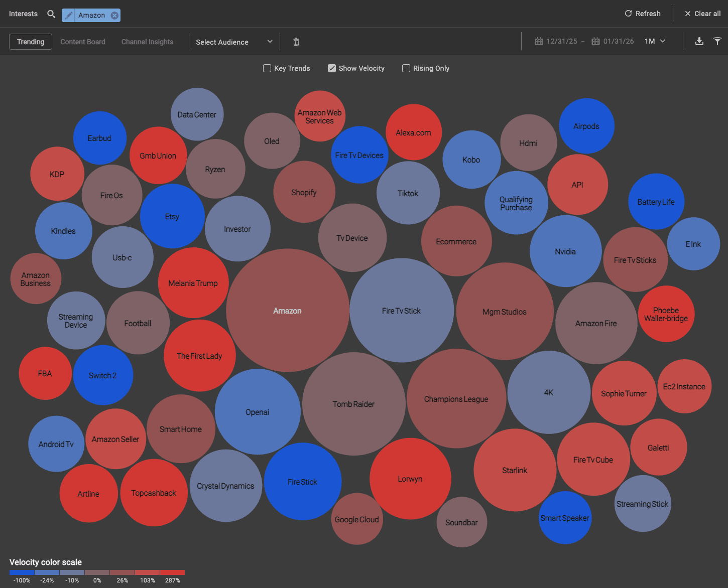Clear all interests
This screenshot has height=588, width=728.
(702, 14)
